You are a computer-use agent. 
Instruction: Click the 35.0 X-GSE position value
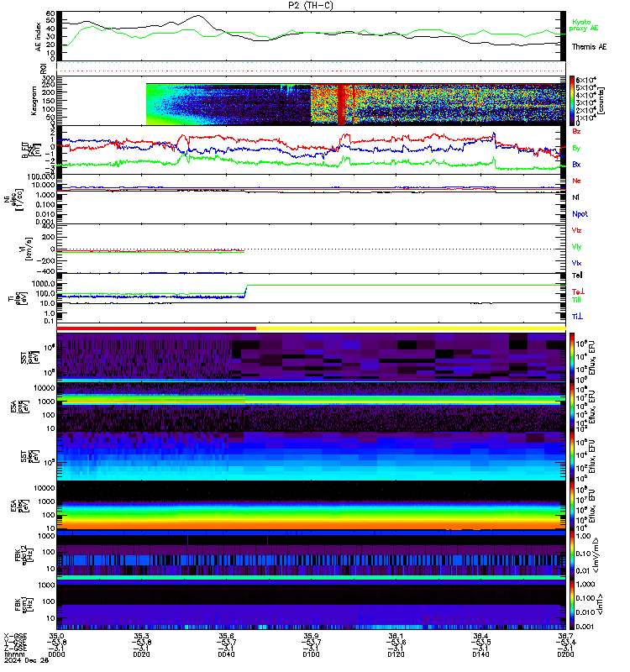56,636
